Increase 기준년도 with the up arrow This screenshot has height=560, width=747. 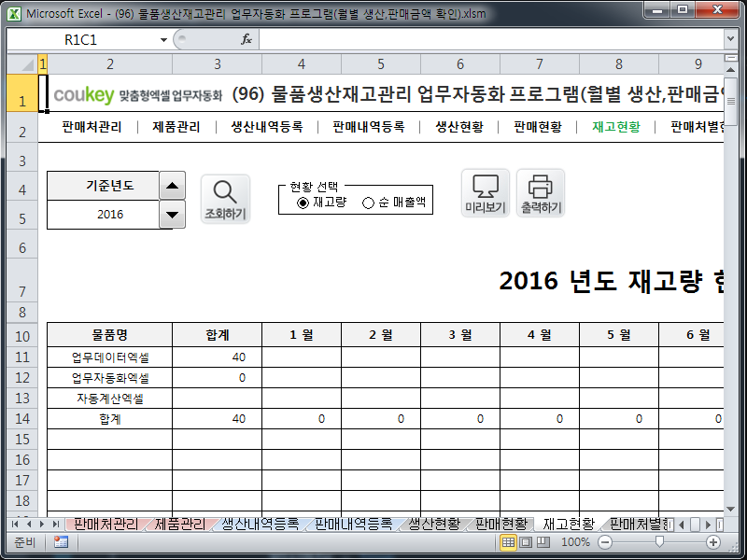172,186
